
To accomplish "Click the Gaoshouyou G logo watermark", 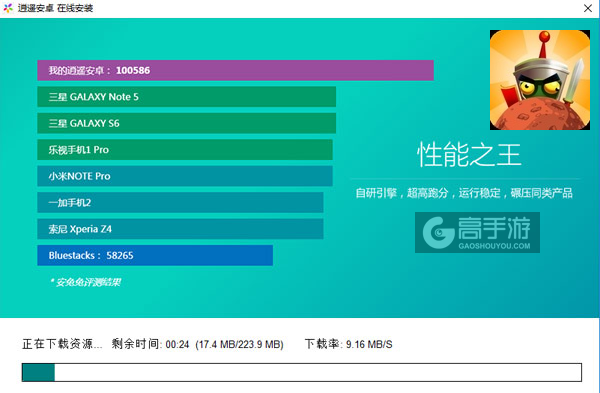I will [439, 233].
